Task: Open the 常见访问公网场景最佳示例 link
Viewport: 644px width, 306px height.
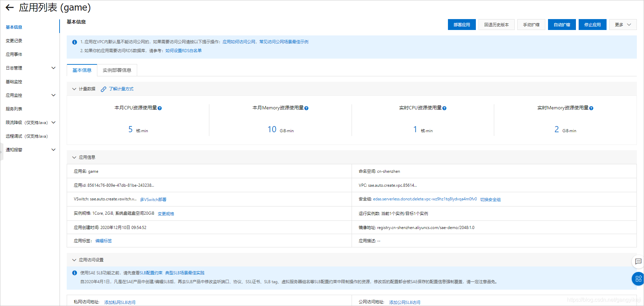Action: click(x=284, y=42)
